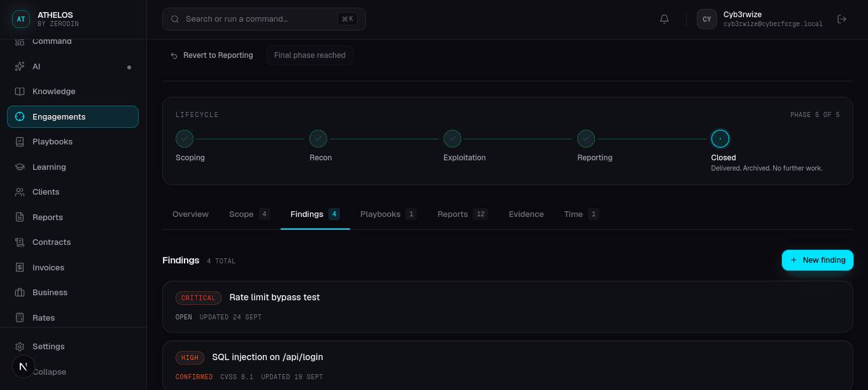Image resolution: width=868 pixels, height=390 pixels.
Task: Click the Invoices dollar icon
Action: pyautogui.click(x=20, y=267)
